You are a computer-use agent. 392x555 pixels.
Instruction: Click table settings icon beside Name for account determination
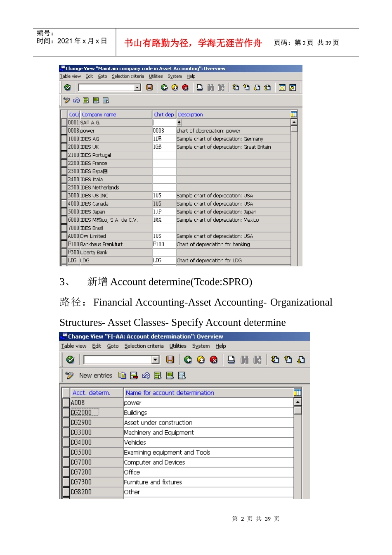[x=298, y=392]
